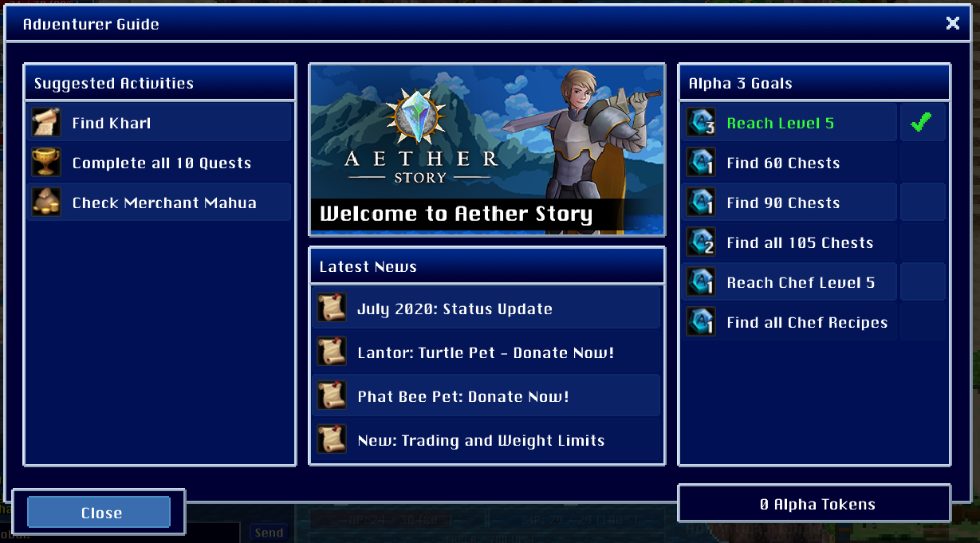Click the Welcome to Aether Story banner
Viewport: 980px width, 543px height.
[486, 150]
